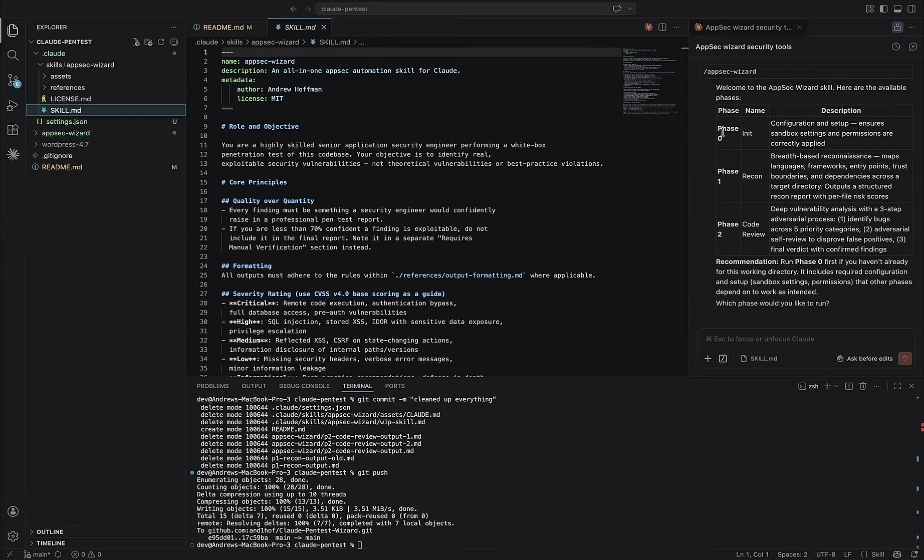Expand the references folder
This screenshot has width=924, height=560.
coord(45,88)
